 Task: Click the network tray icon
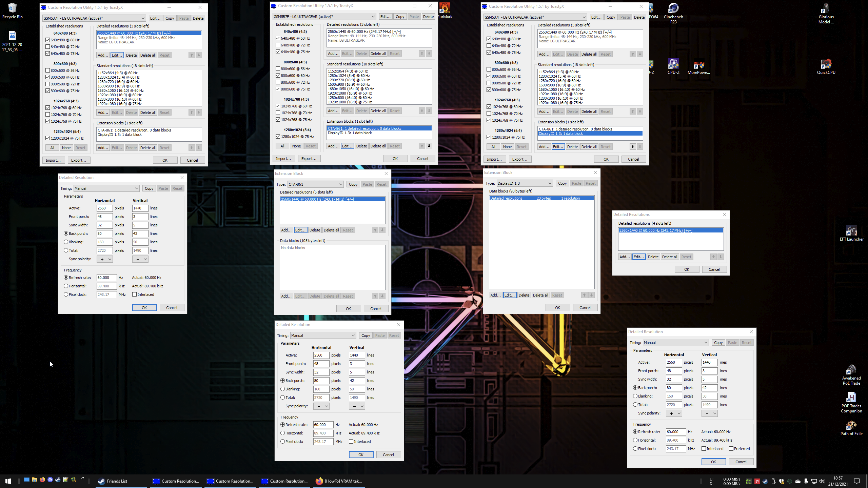814,481
